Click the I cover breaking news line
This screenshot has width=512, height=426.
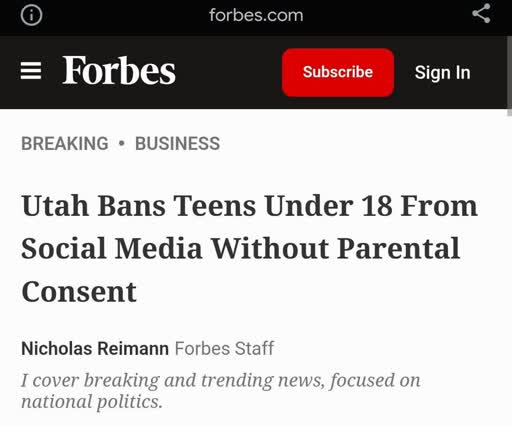pyautogui.click(x=221, y=380)
